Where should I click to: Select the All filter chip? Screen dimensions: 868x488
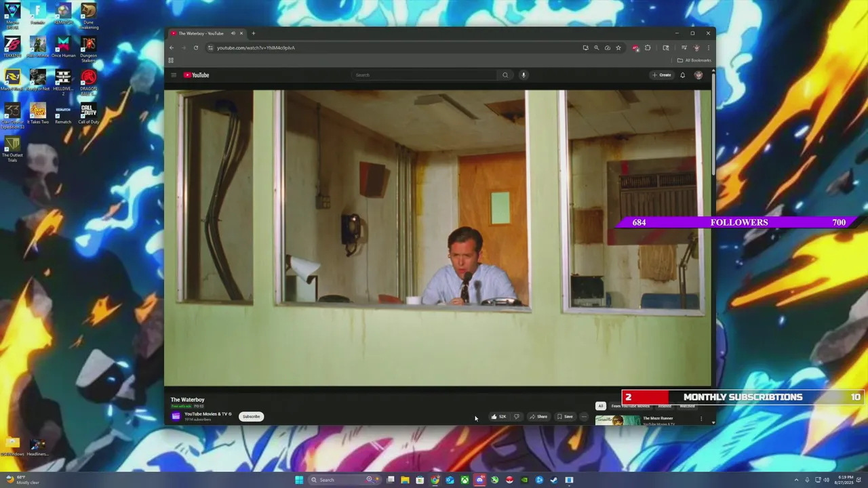tap(600, 406)
